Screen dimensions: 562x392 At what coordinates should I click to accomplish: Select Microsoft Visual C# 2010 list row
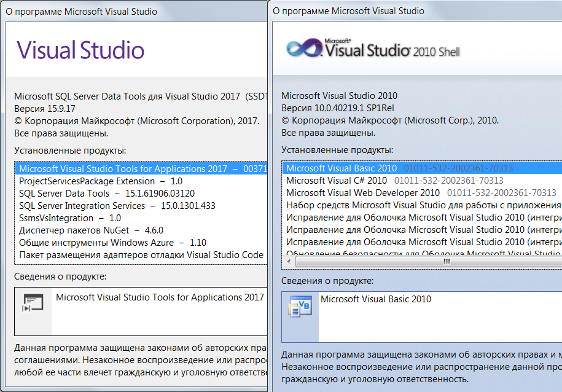422,181
